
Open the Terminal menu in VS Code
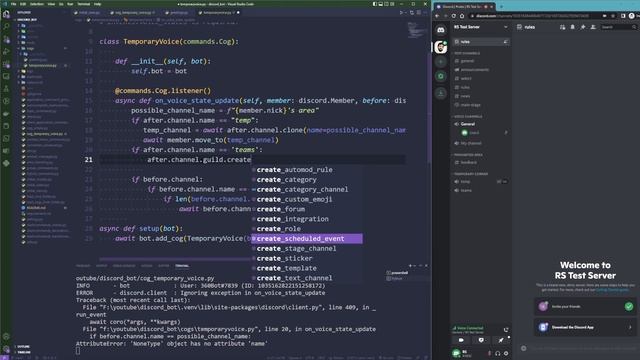[x=83, y=4]
